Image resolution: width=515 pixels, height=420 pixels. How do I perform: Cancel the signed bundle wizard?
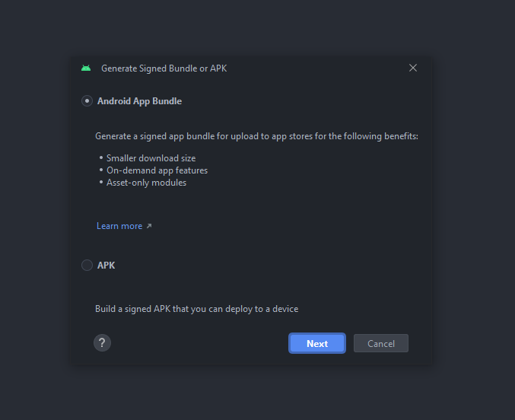[x=381, y=343]
